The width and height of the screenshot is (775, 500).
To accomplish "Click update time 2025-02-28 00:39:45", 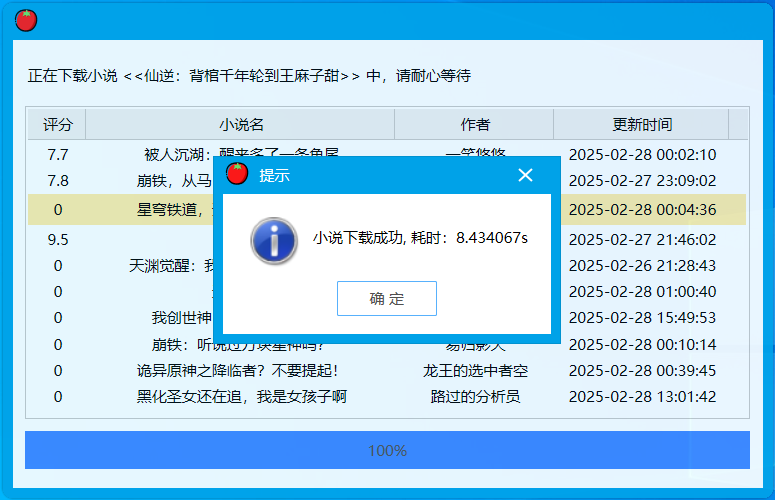I will [642, 371].
